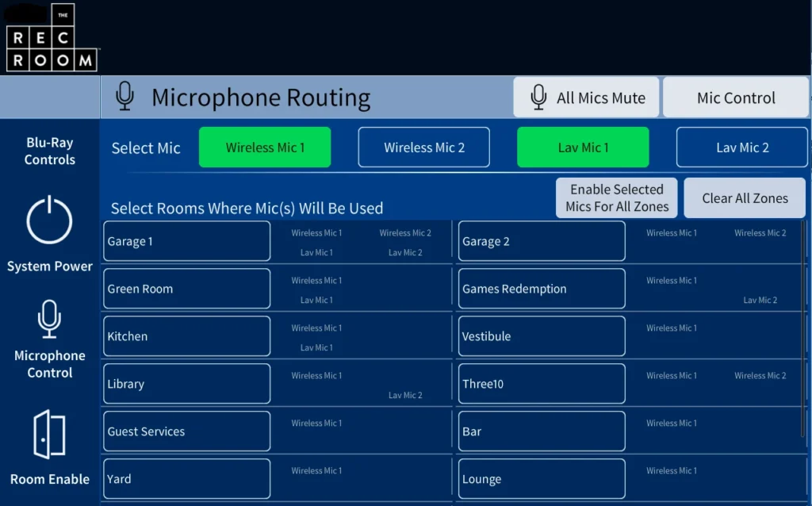Click The Rec Room logo
The image size is (812, 506).
[x=51, y=37]
